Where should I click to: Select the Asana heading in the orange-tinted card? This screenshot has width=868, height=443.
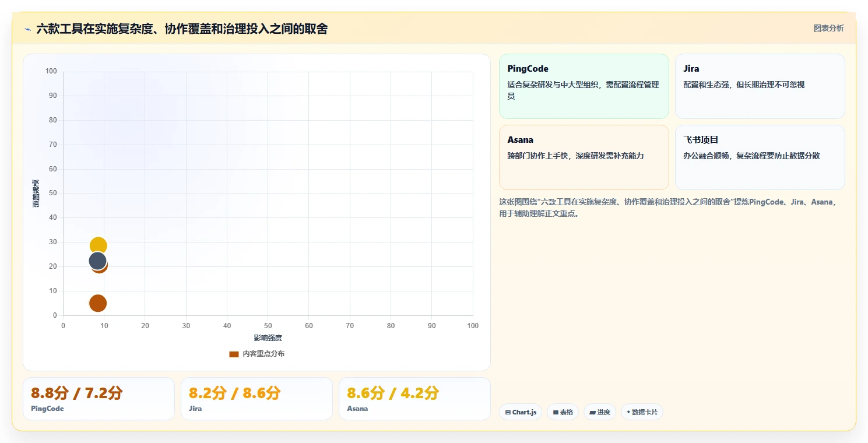point(520,140)
